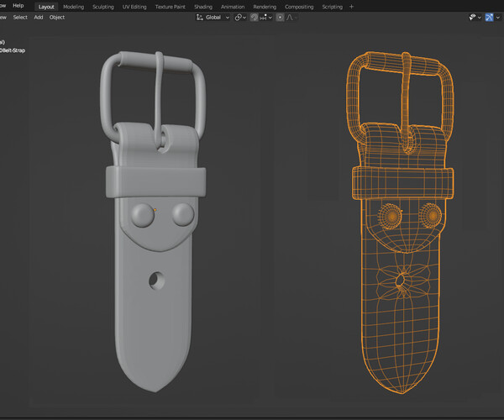Add a new workspace with plus icon

(x=351, y=7)
